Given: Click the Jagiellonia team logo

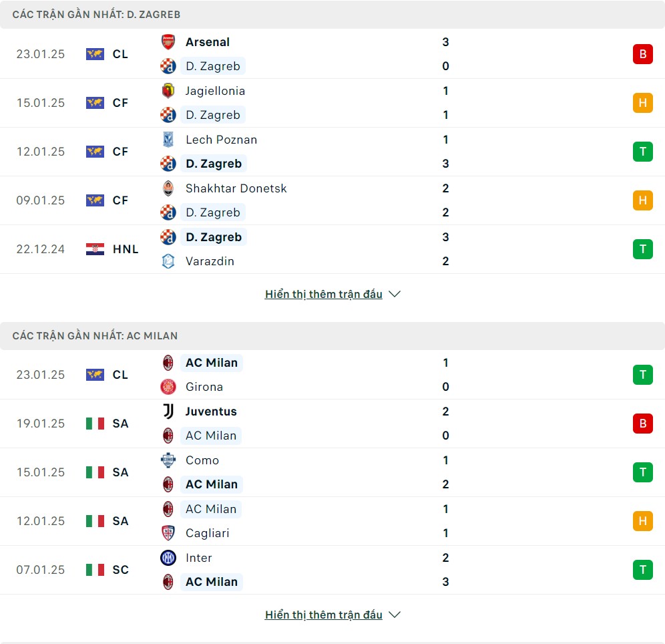Looking at the screenshot, I should point(168,91).
